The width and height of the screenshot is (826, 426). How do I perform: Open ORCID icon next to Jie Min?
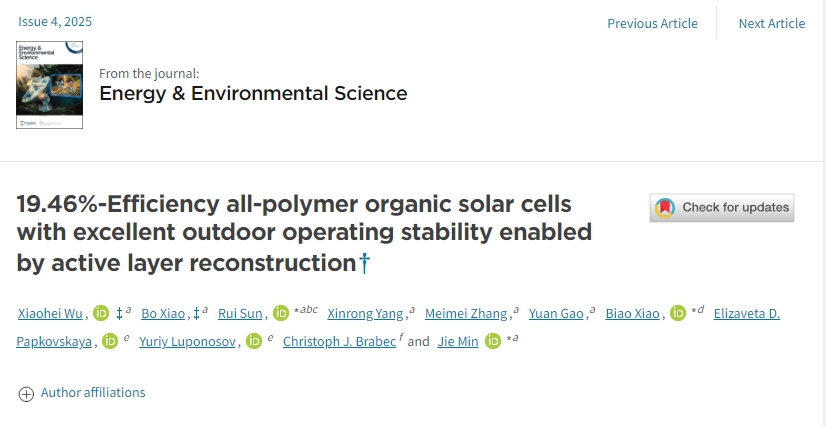(x=492, y=342)
